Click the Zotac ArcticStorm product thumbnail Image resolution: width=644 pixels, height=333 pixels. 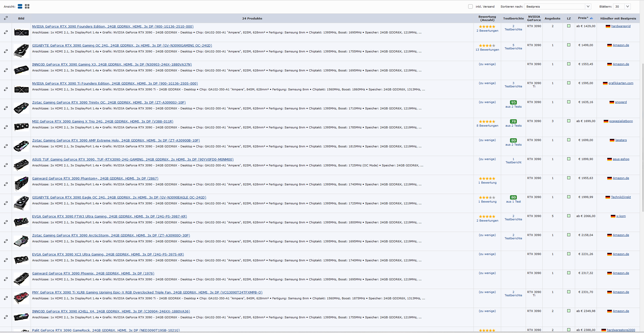(x=21, y=241)
